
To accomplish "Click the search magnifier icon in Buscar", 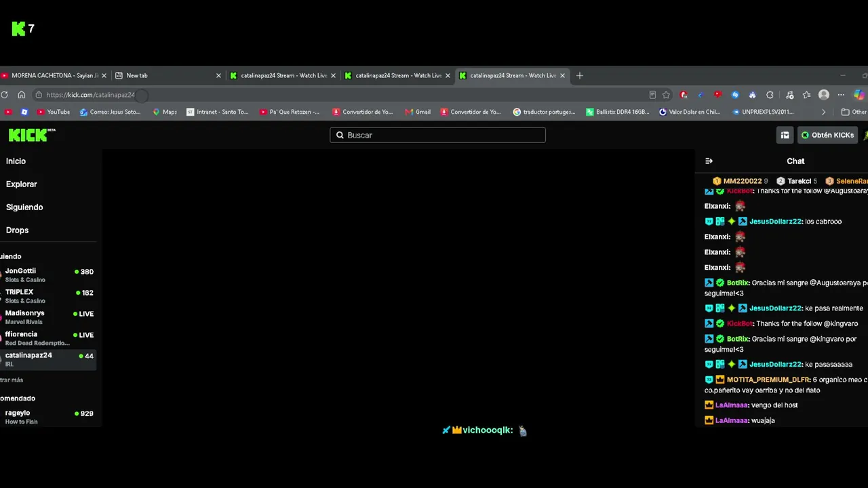I will (340, 135).
